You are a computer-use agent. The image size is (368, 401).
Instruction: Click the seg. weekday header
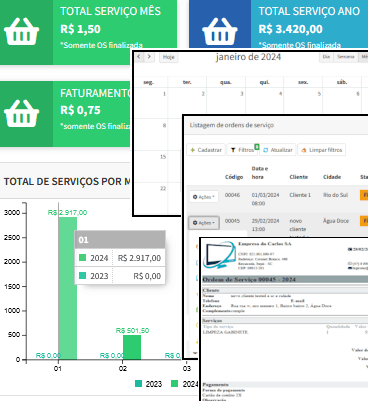[149, 82]
